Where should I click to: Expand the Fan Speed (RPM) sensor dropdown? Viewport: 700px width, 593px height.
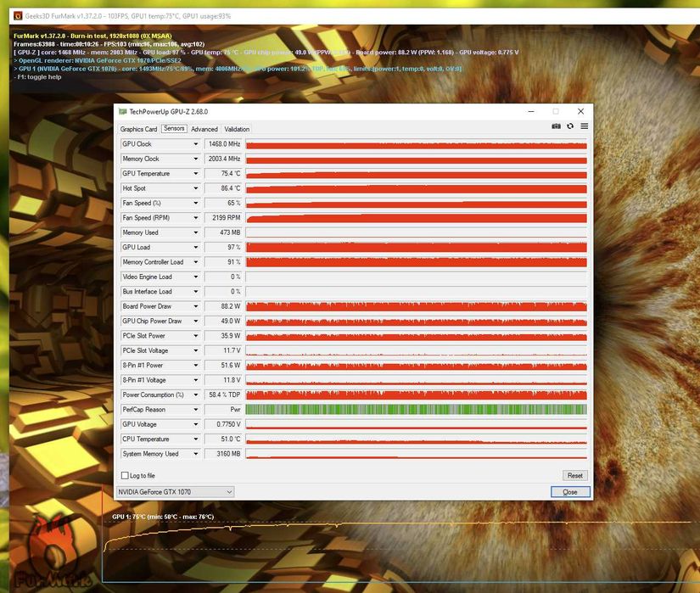[x=195, y=218]
